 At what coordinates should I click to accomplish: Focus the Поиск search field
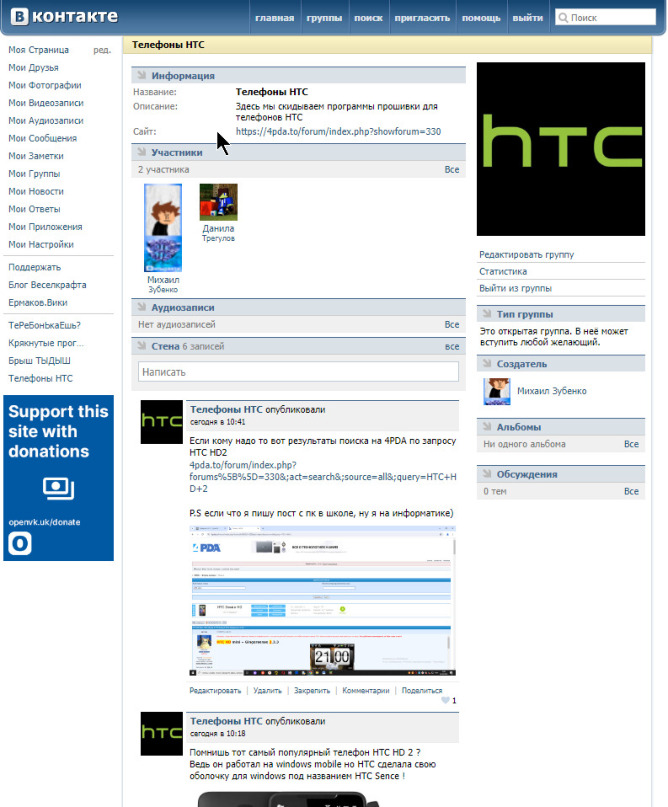[605, 17]
